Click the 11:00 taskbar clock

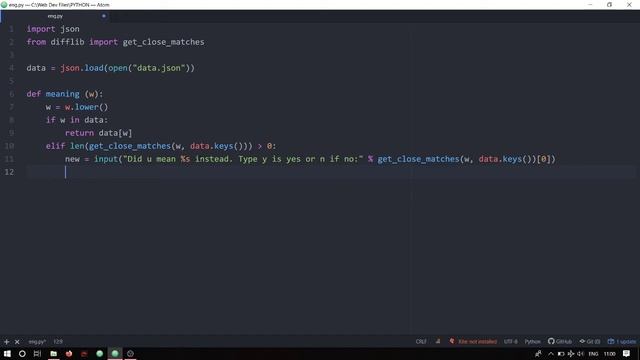(609, 353)
